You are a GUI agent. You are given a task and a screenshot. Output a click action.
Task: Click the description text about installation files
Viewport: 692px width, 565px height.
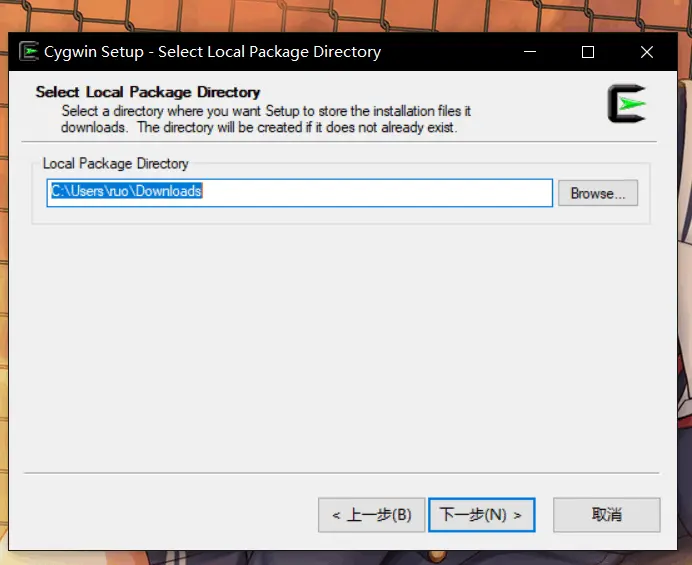click(x=266, y=119)
